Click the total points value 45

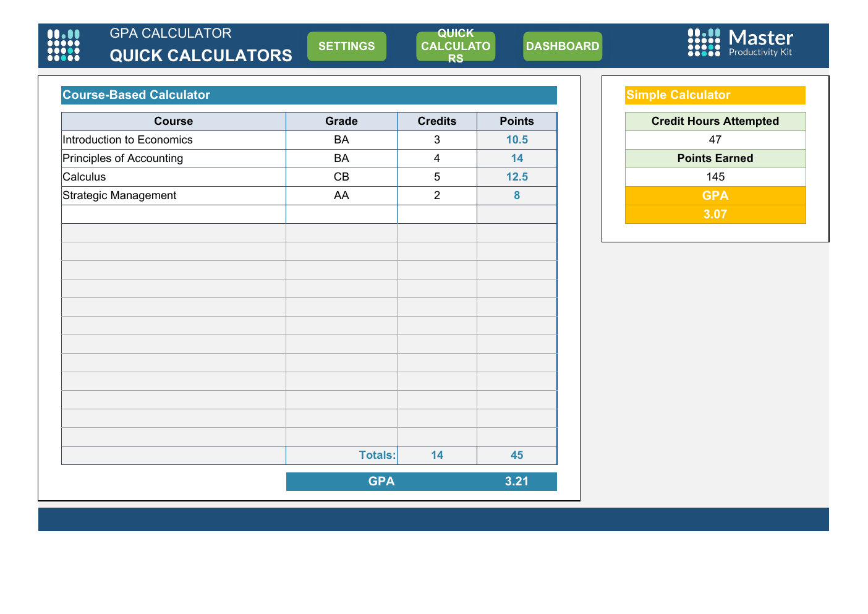[x=517, y=455]
